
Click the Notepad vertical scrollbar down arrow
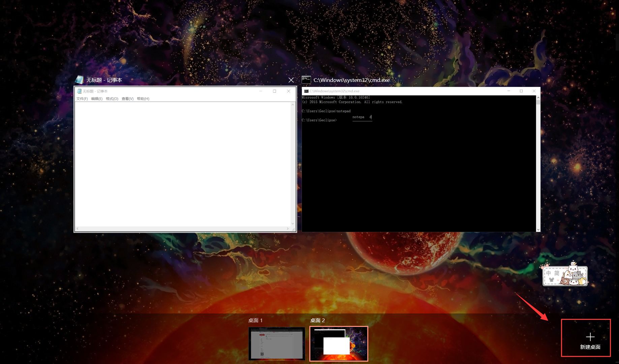click(x=292, y=223)
